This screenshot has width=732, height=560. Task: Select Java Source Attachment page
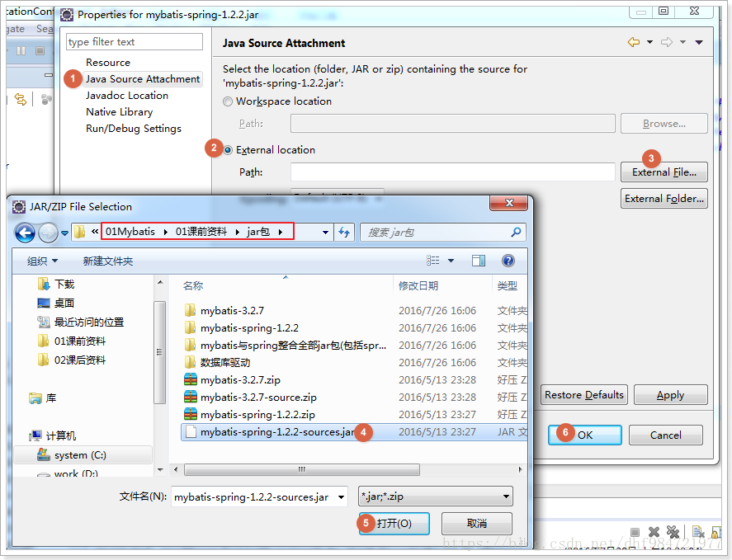point(143,79)
